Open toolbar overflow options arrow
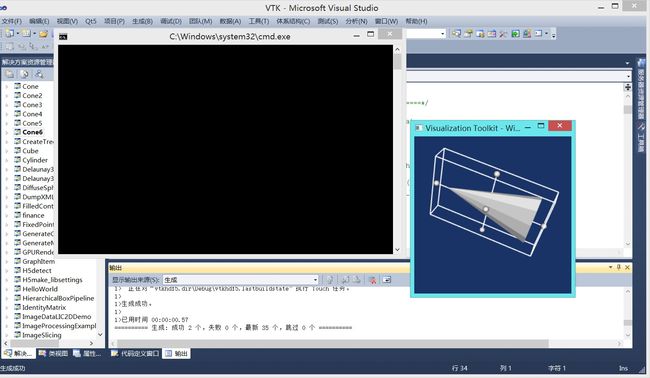The image size is (650, 378). (x=553, y=35)
